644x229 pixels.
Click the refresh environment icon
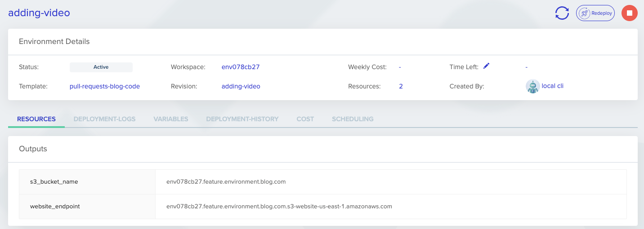(x=562, y=13)
